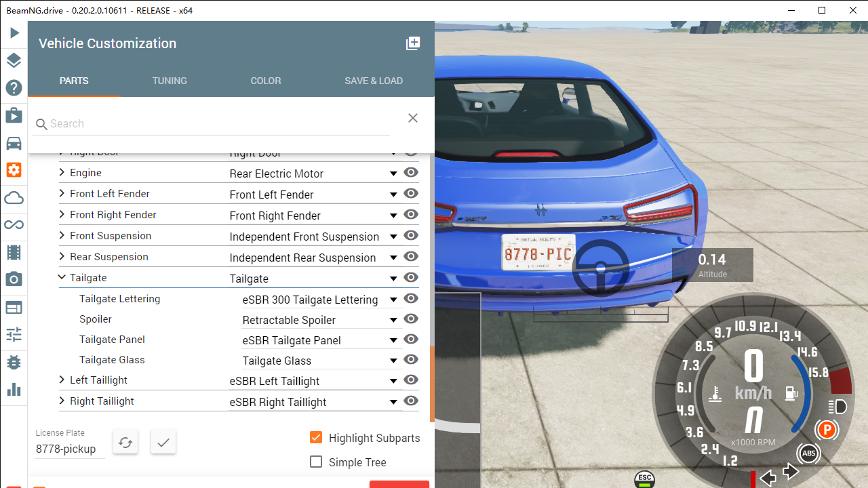
Task: Open the layers stack icon in sidebar
Action: tap(14, 60)
